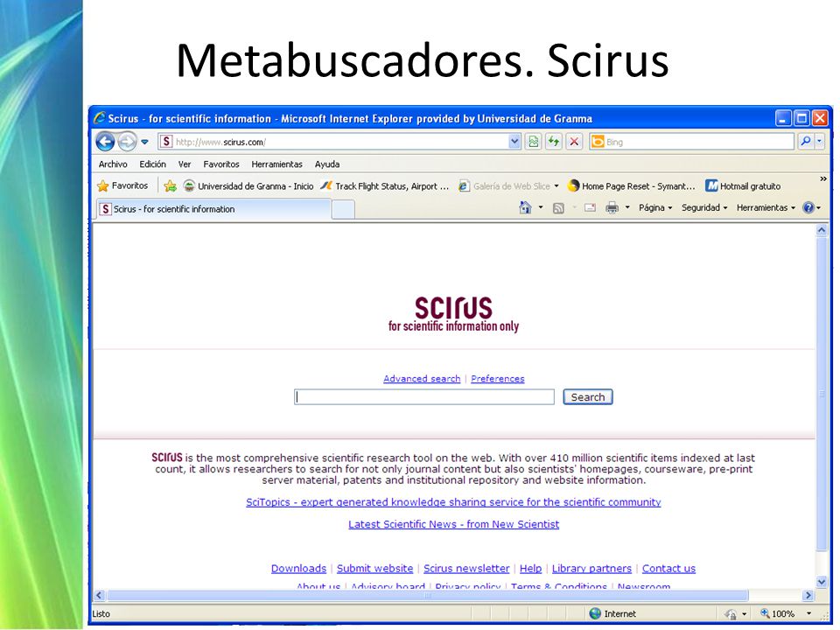Click horizontal scrollbar left arrow
Viewport: 840px width, 630px height.
pos(99,595)
